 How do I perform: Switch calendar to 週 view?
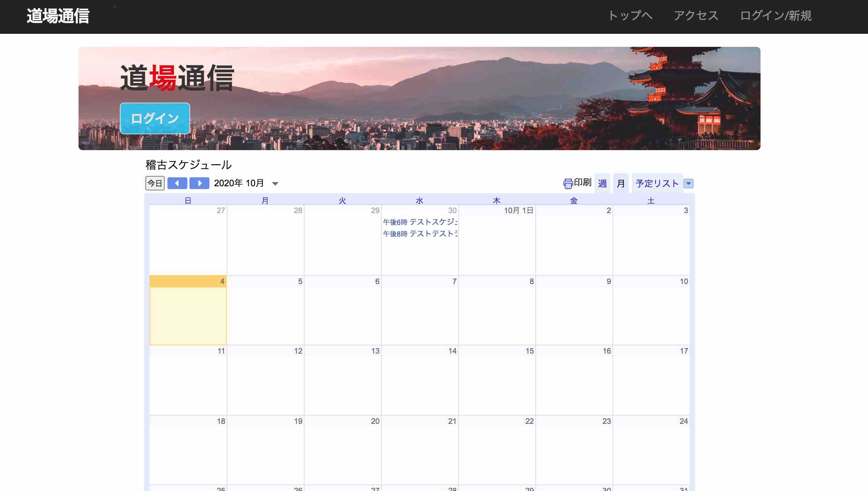pos(602,183)
